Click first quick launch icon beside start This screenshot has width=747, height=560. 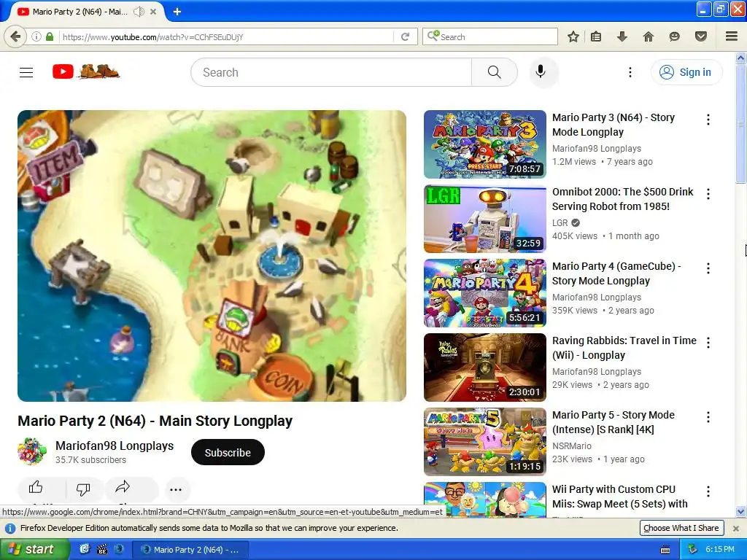pyautogui.click(x=85, y=549)
